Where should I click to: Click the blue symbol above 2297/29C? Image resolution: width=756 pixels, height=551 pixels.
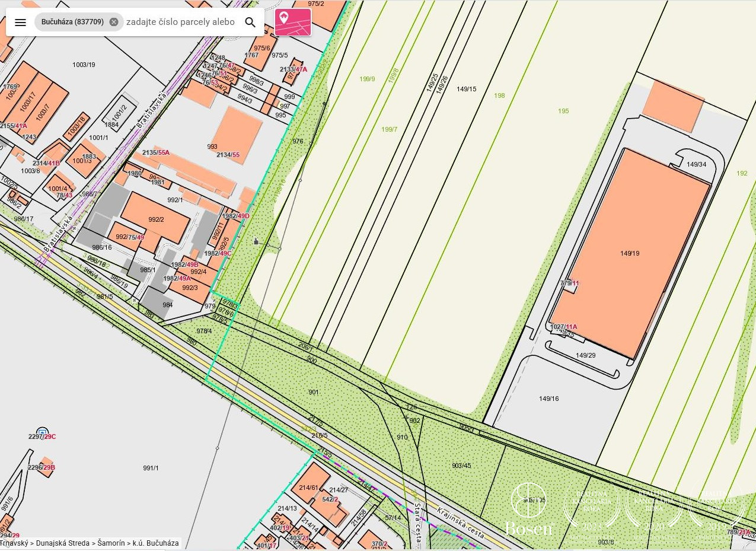point(42,431)
